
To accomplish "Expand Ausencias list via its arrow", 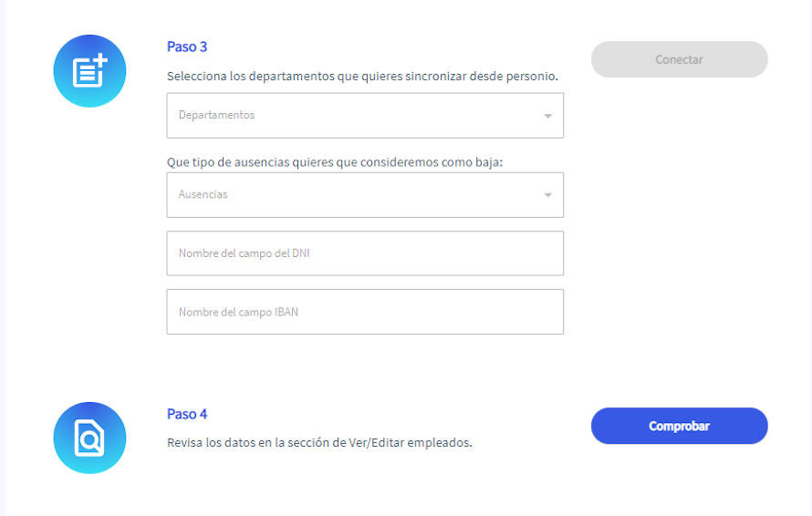I will click(x=548, y=195).
